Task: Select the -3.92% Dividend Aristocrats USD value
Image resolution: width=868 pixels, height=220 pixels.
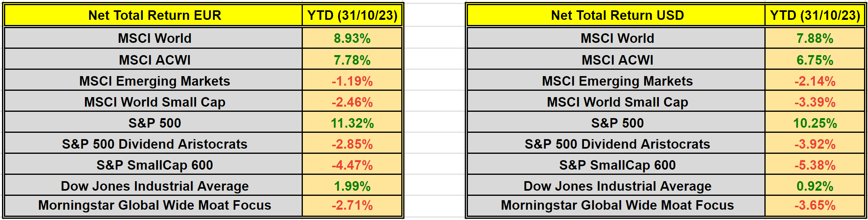Action: click(x=815, y=143)
